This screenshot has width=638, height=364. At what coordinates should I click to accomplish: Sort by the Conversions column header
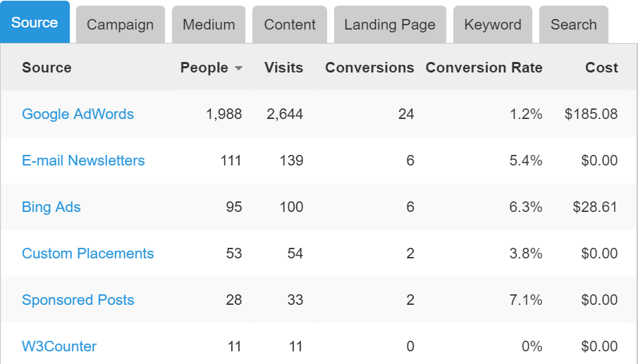tap(369, 68)
